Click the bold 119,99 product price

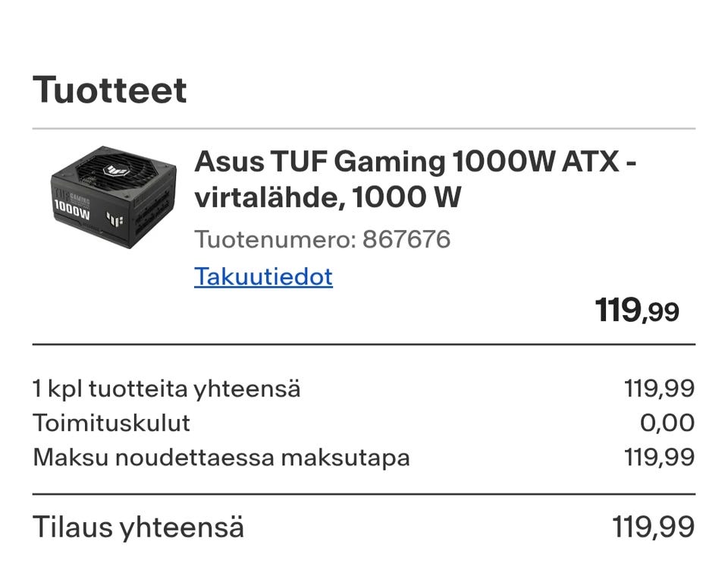(637, 310)
